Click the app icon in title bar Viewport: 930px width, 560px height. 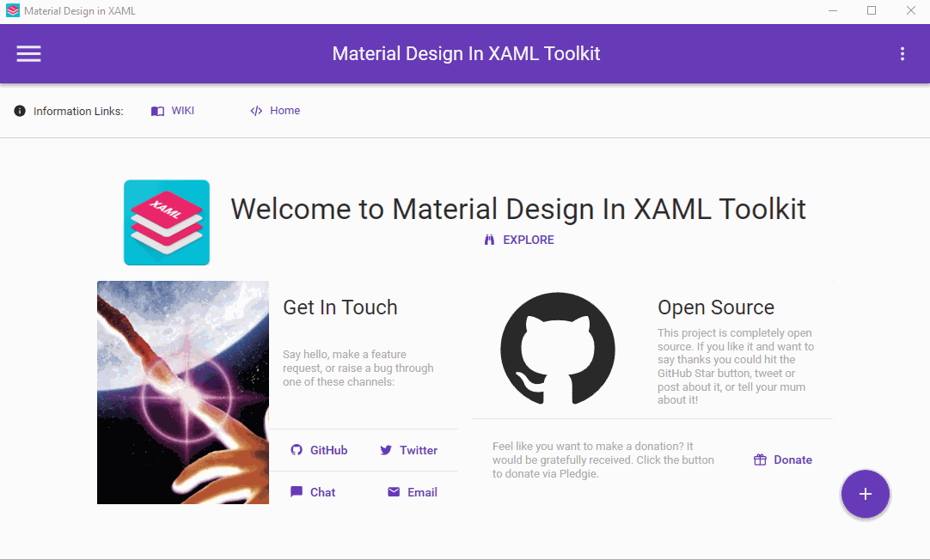coord(12,10)
